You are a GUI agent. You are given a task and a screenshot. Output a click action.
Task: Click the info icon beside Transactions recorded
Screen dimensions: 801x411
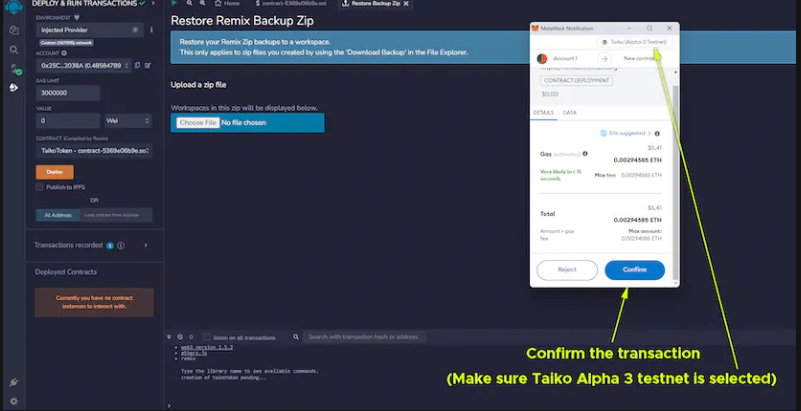[x=121, y=246]
